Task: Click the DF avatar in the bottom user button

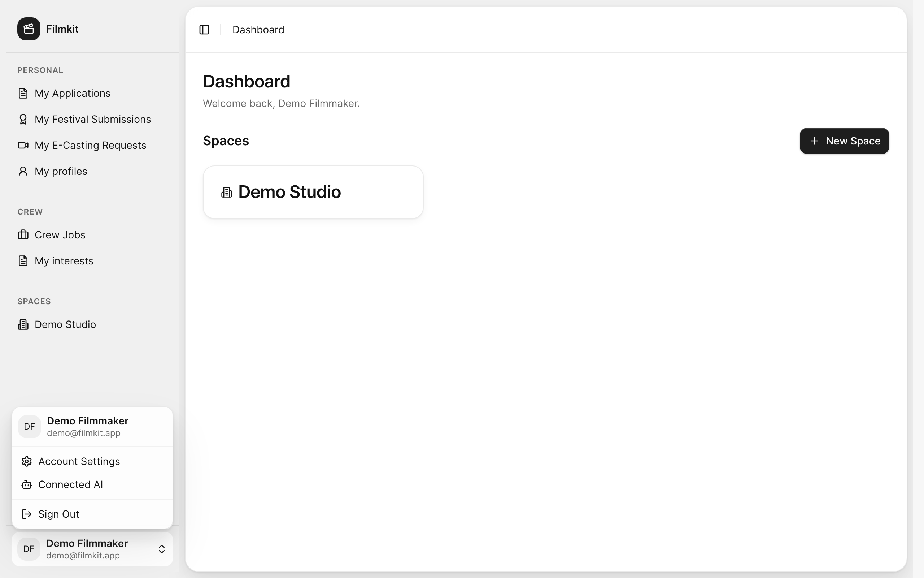Action: click(29, 549)
